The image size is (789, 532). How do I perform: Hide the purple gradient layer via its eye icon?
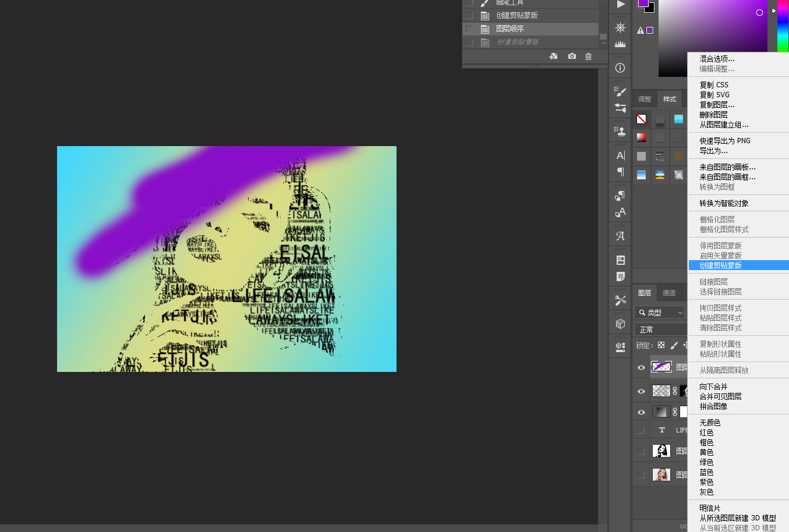pyautogui.click(x=641, y=367)
